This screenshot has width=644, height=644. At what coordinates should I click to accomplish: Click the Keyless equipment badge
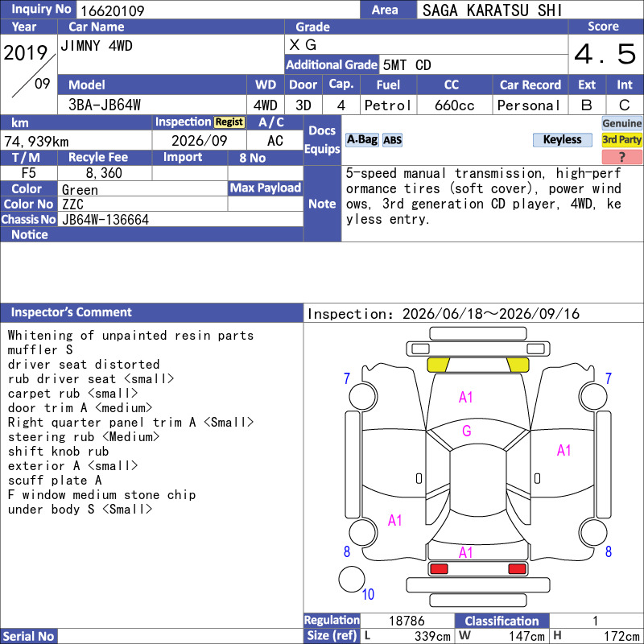562,139
